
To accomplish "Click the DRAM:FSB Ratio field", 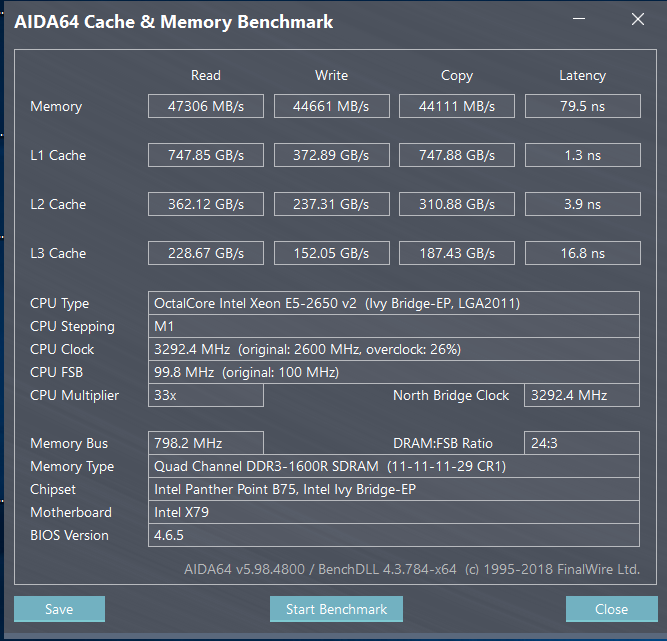I will pyautogui.click(x=582, y=443).
